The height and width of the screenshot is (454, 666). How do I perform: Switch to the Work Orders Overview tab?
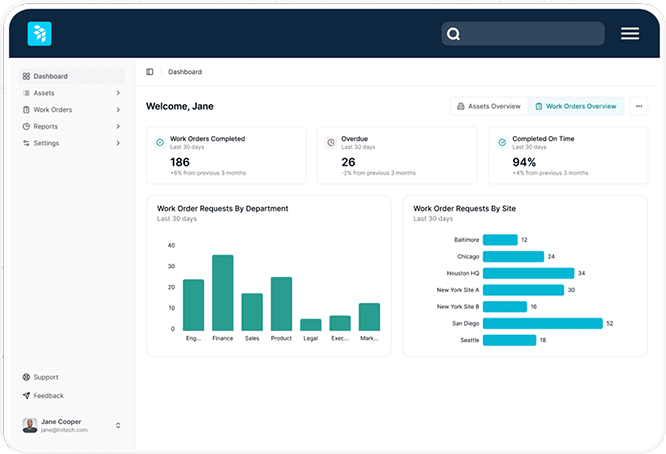coord(576,106)
